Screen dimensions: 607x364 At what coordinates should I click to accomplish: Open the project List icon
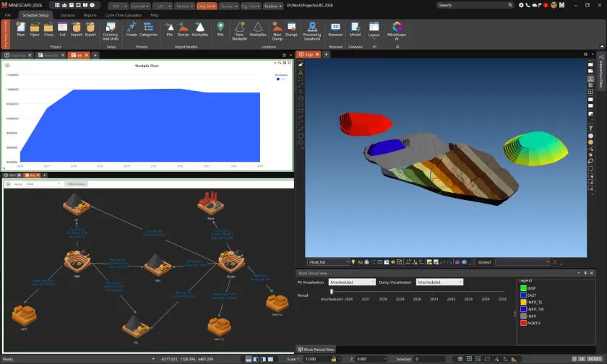[62, 29]
